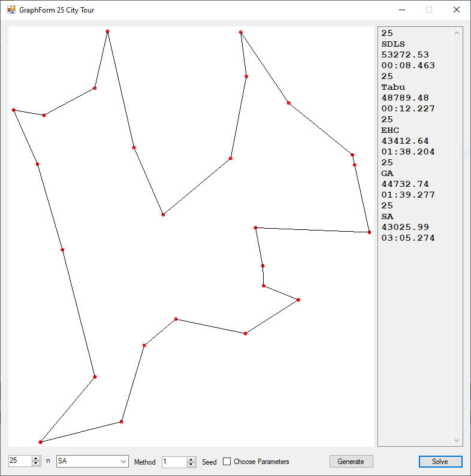Enable the Choose Parameters checkbox

tap(227, 462)
